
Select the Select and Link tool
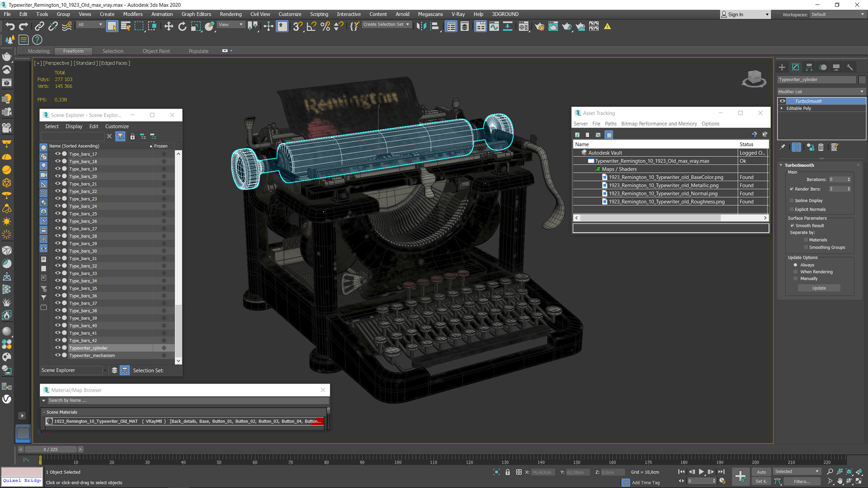(x=39, y=27)
